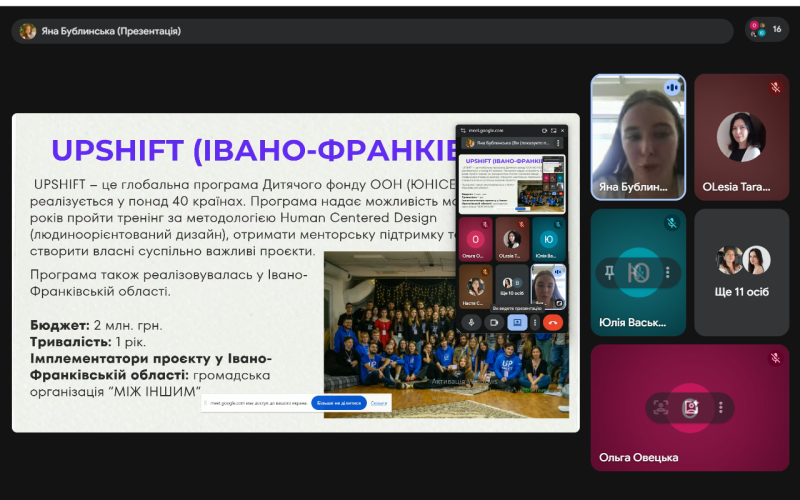The height and width of the screenshot is (500, 800).
Task: View the Юлія Васьк... muted mic indicator
Action: [672, 223]
